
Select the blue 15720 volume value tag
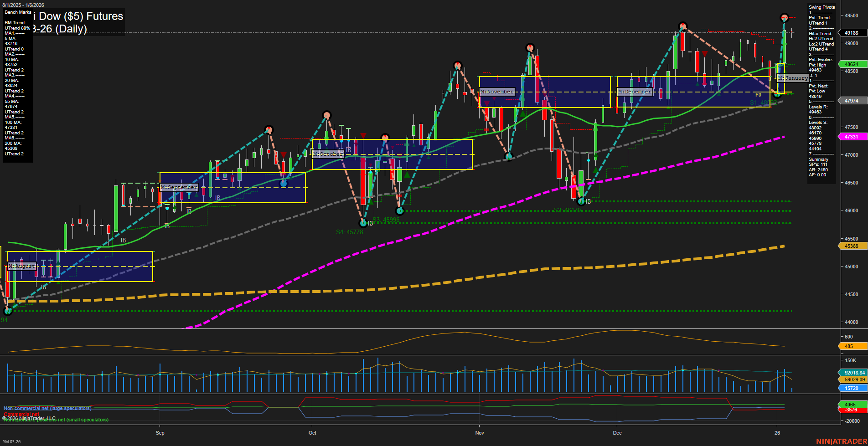click(x=852, y=388)
